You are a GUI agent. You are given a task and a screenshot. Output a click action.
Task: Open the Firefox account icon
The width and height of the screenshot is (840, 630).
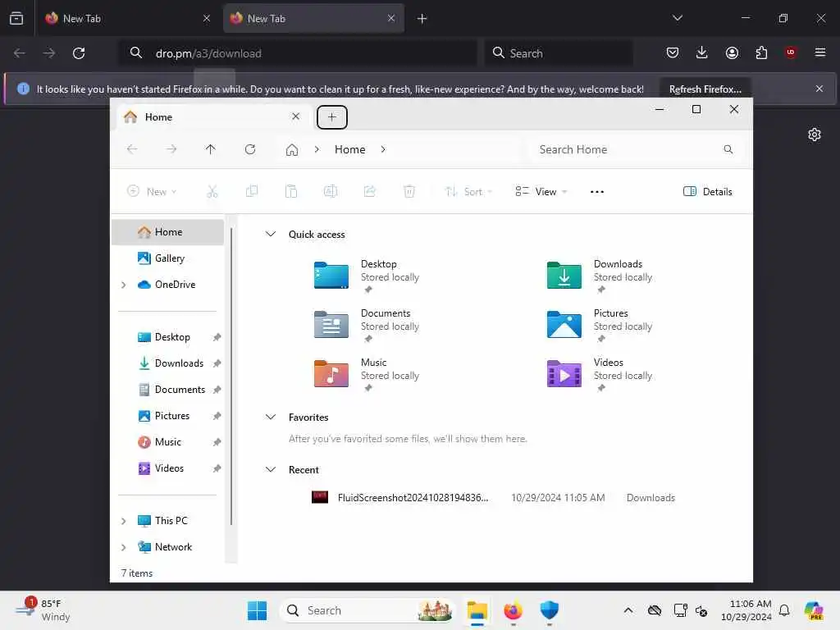[x=732, y=52]
